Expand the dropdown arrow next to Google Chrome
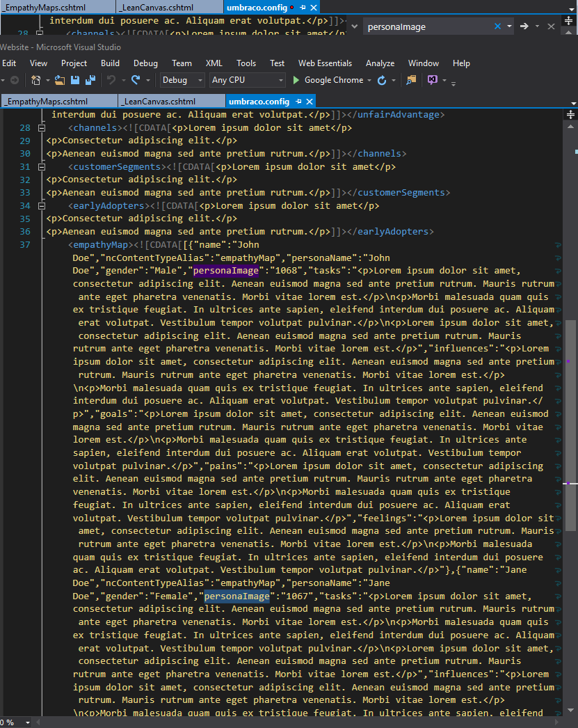Viewport: 578px width, 728px height. [x=370, y=80]
